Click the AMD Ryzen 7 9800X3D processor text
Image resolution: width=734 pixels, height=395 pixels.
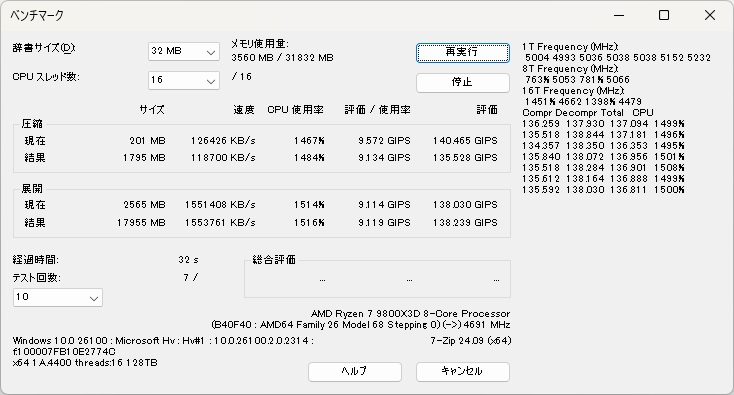click(x=411, y=314)
